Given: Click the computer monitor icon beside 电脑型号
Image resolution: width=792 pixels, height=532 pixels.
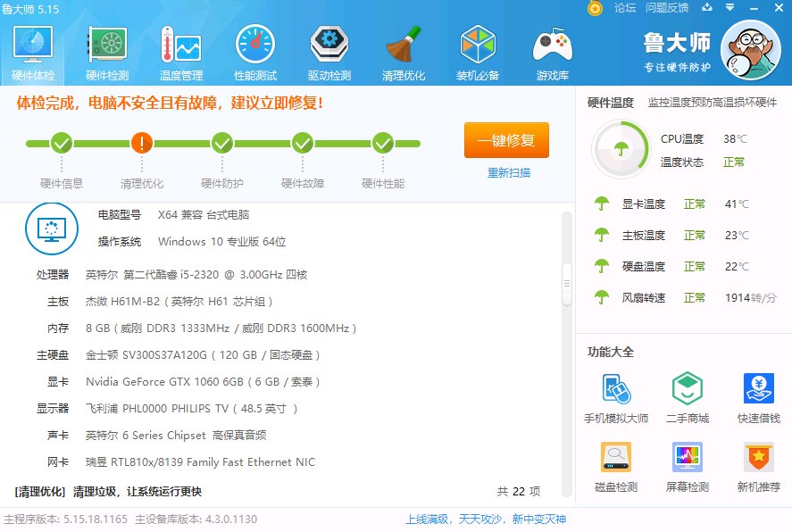Looking at the screenshot, I should [52, 229].
